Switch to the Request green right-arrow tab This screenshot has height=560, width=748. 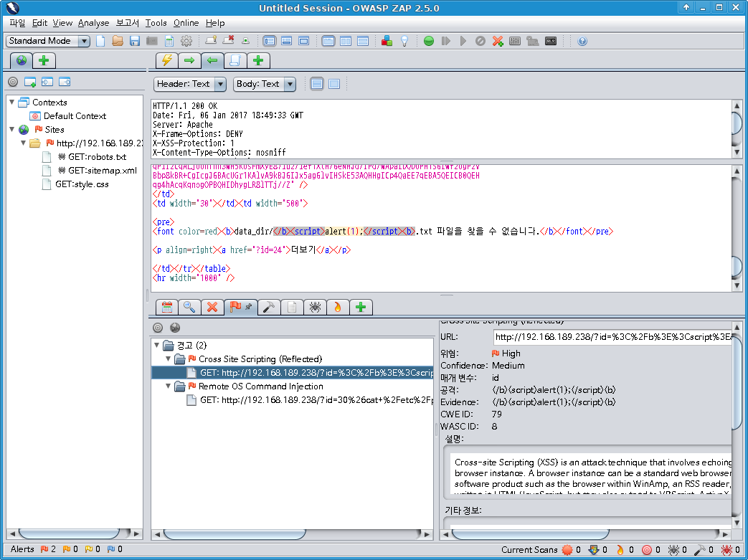pos(189,60)
